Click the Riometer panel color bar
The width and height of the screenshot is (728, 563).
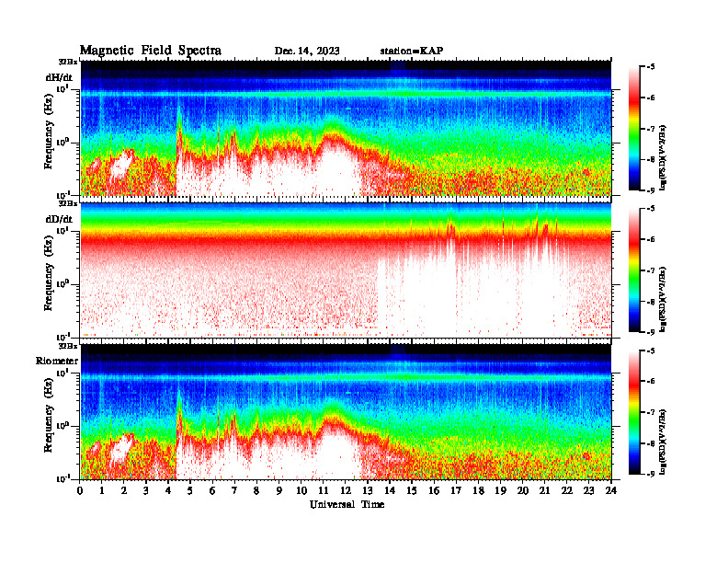(634, 412)
